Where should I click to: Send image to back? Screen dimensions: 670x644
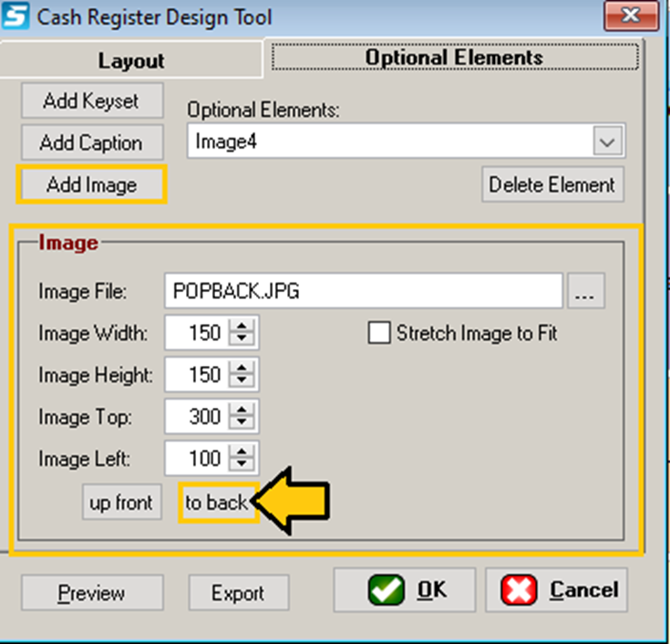click(217, 503)
